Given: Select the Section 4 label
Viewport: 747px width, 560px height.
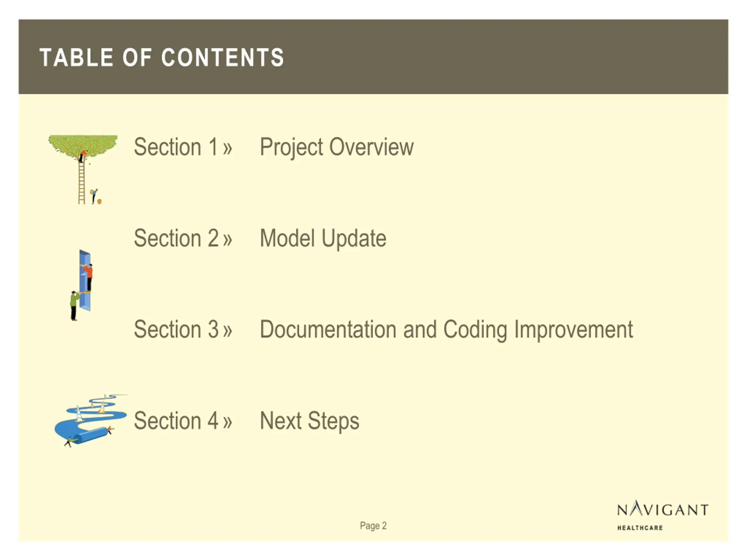Looking at the screenshot, I should [x=176, y=421].
